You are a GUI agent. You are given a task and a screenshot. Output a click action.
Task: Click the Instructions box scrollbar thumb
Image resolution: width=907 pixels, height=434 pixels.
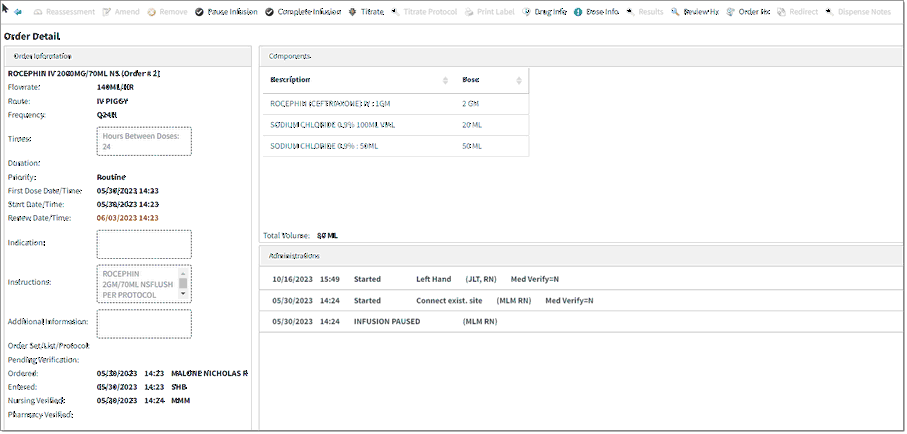coord(183,284)
